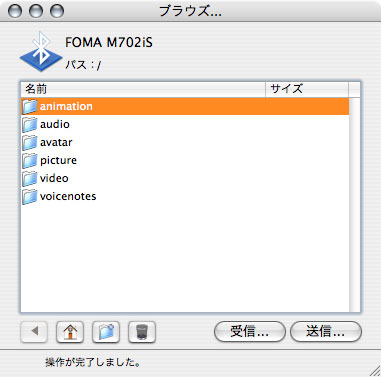Click the green zoom window button
Screen dimensions: 381x377
pyautogui.click(x=57, y=11)
